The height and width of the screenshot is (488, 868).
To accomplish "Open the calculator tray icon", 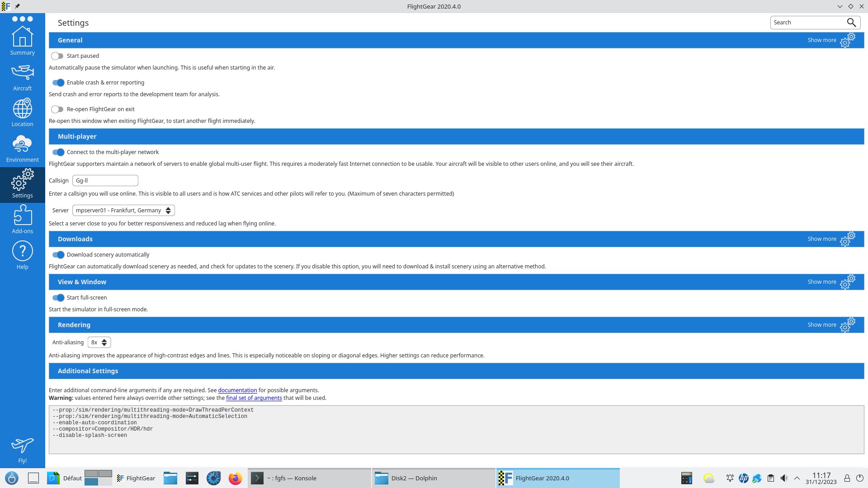I will [687, 478].
